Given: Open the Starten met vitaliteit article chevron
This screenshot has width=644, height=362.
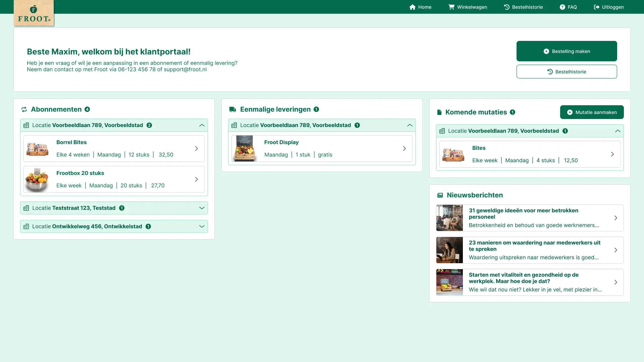Looking at the screenshot, I should (x=616, y=282).
